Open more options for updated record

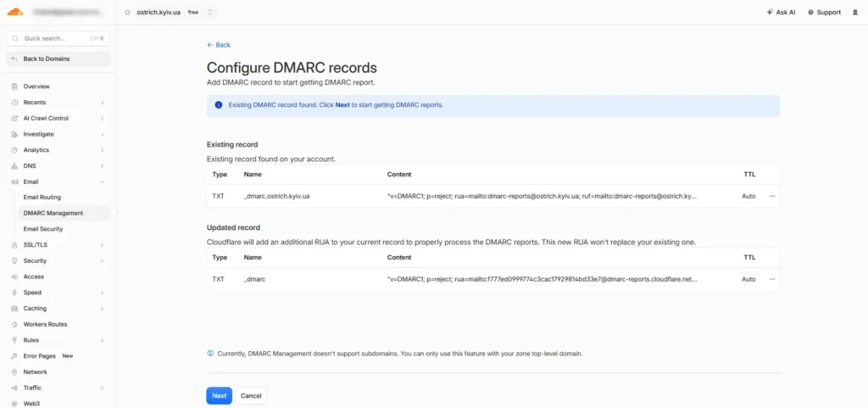click(x=771, y=279)
